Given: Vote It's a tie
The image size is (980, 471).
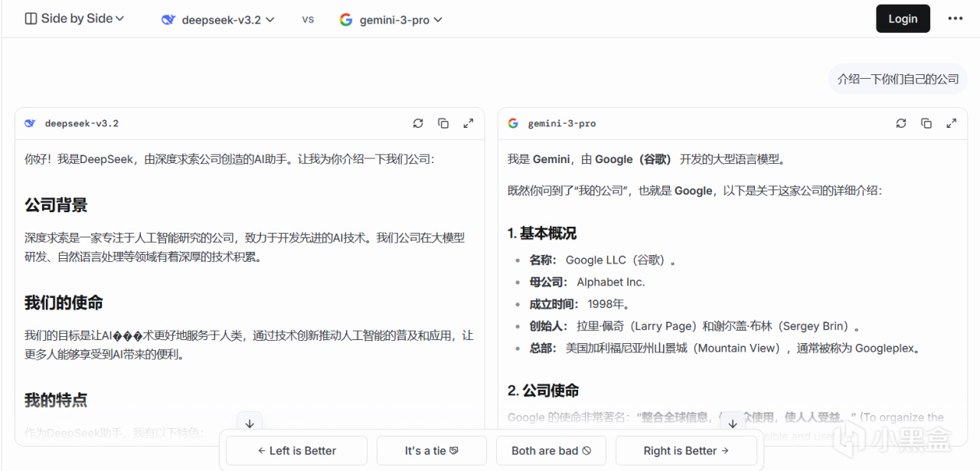Looking at the screenshot, I should 432,450.
